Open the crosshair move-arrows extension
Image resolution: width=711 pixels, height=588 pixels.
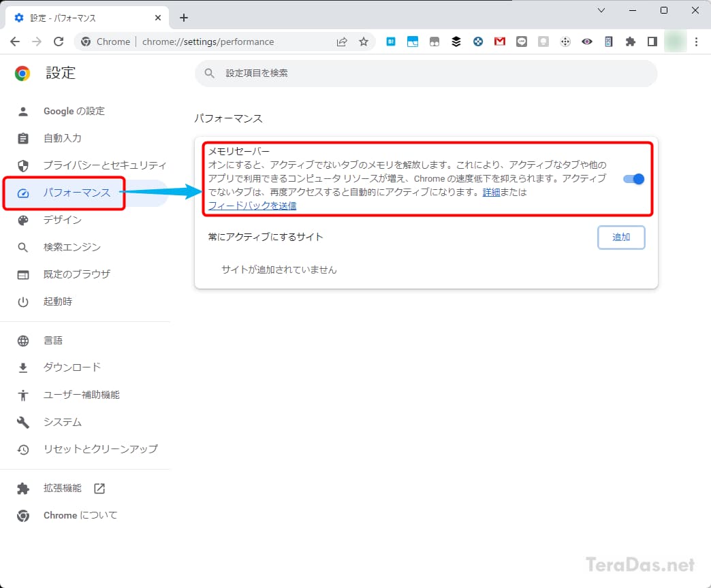coord(565,42)
